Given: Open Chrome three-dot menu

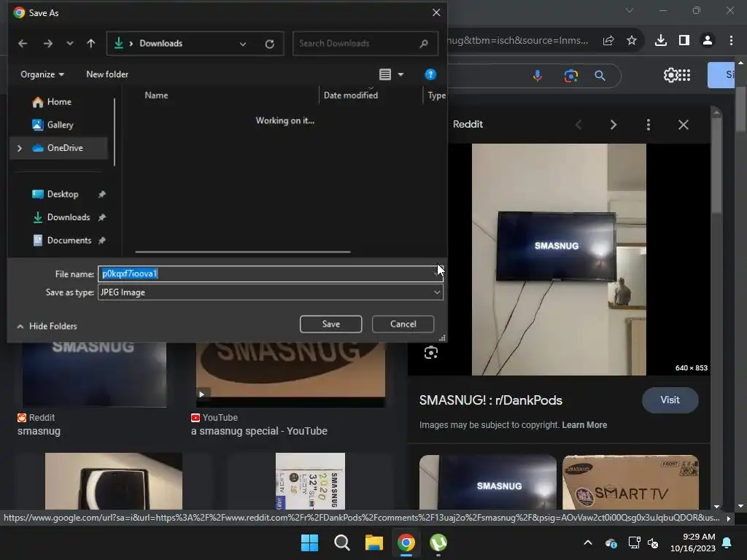Looking at the screenshot, I should click(731, 41).
